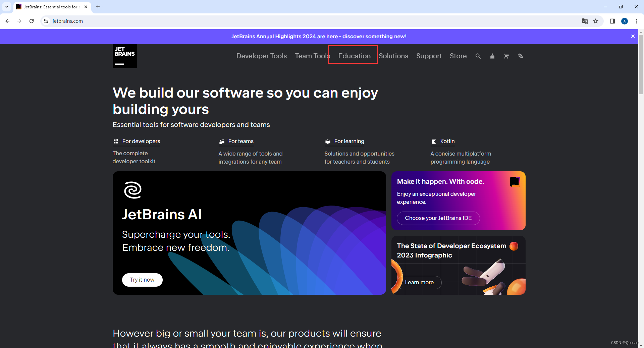The height and width of the screenshot is (348, 644).
Task: Click 'Essential tools for software developers' subtitle
Action: coord(191,125)
